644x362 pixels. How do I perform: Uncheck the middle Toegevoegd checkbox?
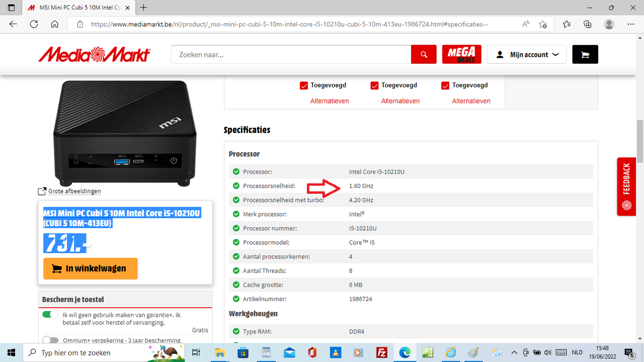click(x=374, y=85)
